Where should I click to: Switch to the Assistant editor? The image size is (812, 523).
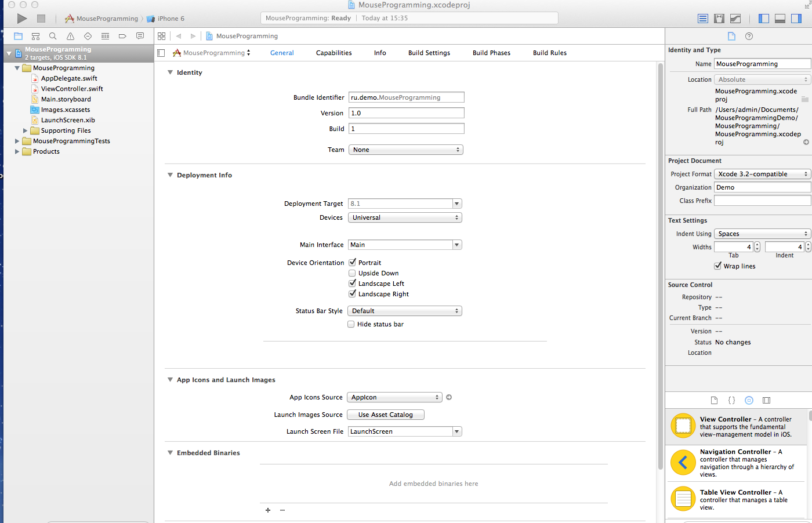[x=719, y=19]
